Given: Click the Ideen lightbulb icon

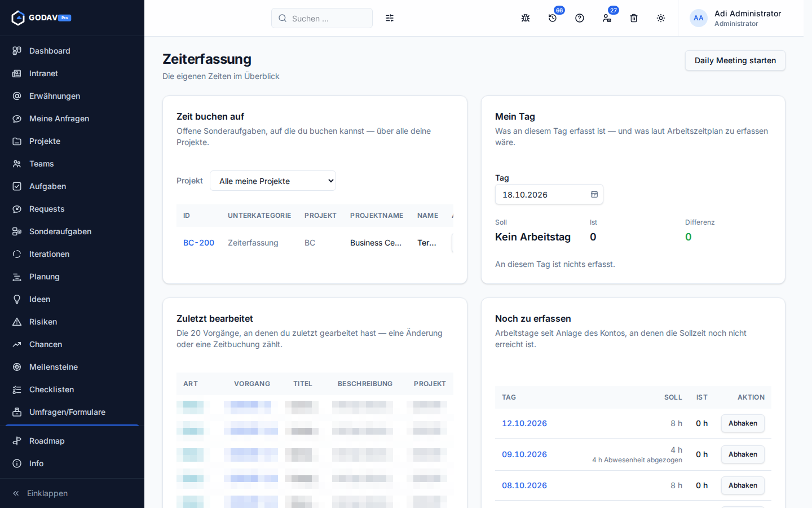Looking at the screenshot, I should [x=17, y=299].
